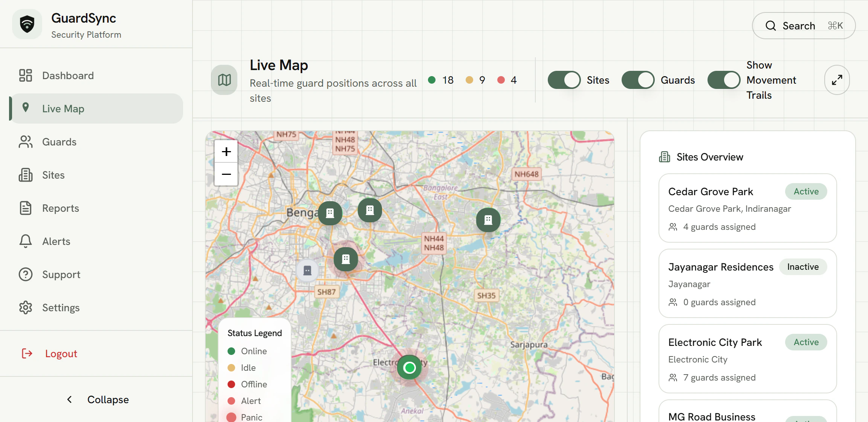868x422 pixels.
Task: Click the Status Legend title
Action: 255,333
